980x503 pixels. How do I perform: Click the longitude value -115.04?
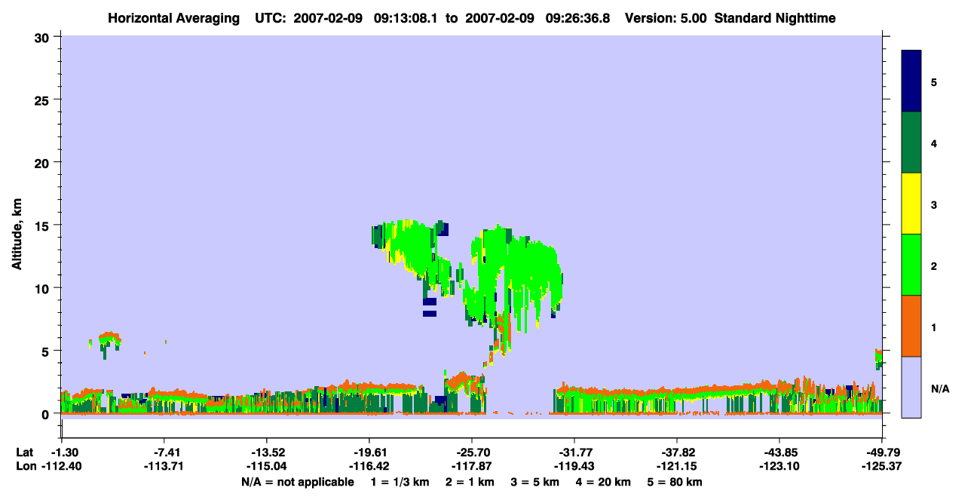coord(266,466)
